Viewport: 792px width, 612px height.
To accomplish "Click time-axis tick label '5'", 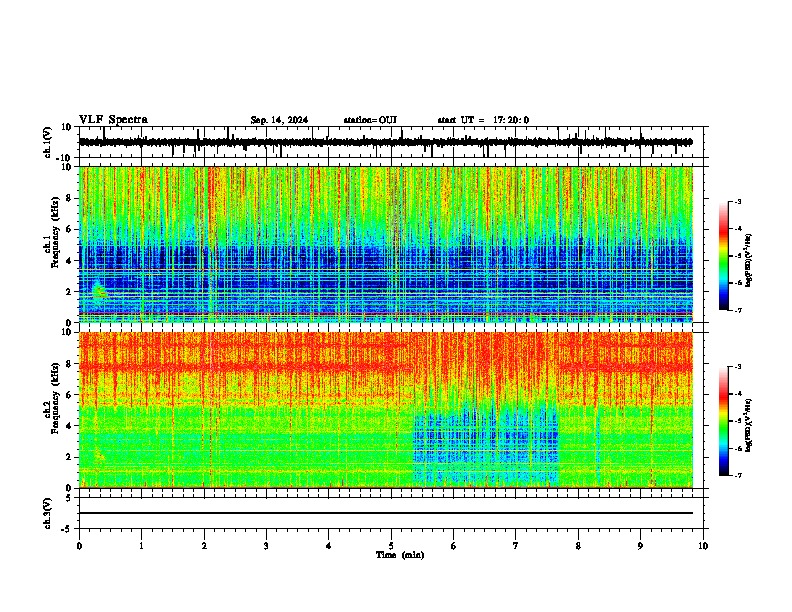I will pos(391,546).
